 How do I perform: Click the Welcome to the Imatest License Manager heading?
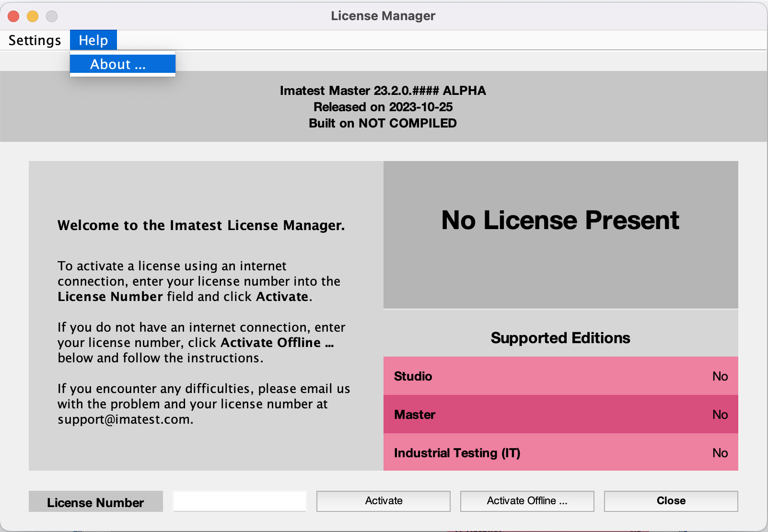click(x=201, y=225)
